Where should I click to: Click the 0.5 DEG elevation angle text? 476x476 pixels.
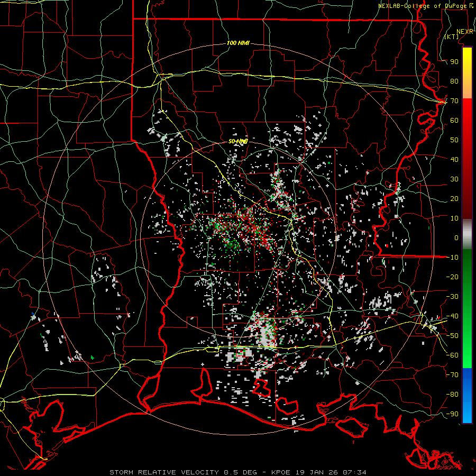(x=240, y=472)
